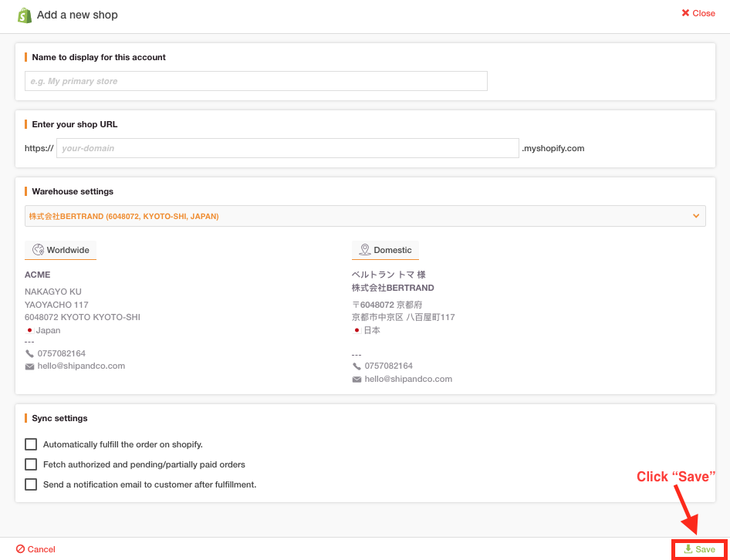Click the Domestic phone number 0757082164
This screenshot has height=560, width=730.
pyautogui.click(x=389, y=366)
